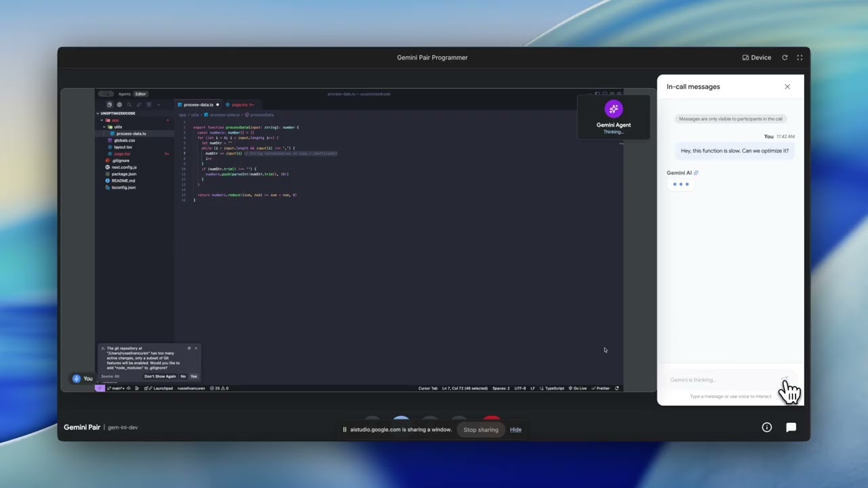Select the process-data.ts editor tab
The image size is (868, 488).
pos(198,104)
